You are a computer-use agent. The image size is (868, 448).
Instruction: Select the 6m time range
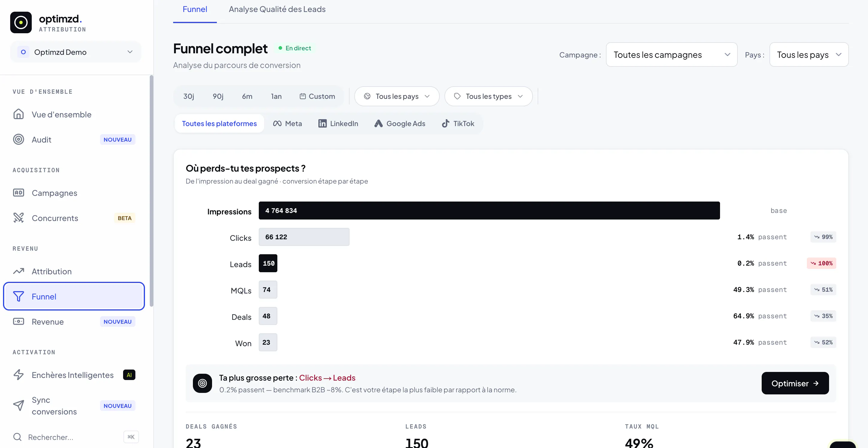247,96
